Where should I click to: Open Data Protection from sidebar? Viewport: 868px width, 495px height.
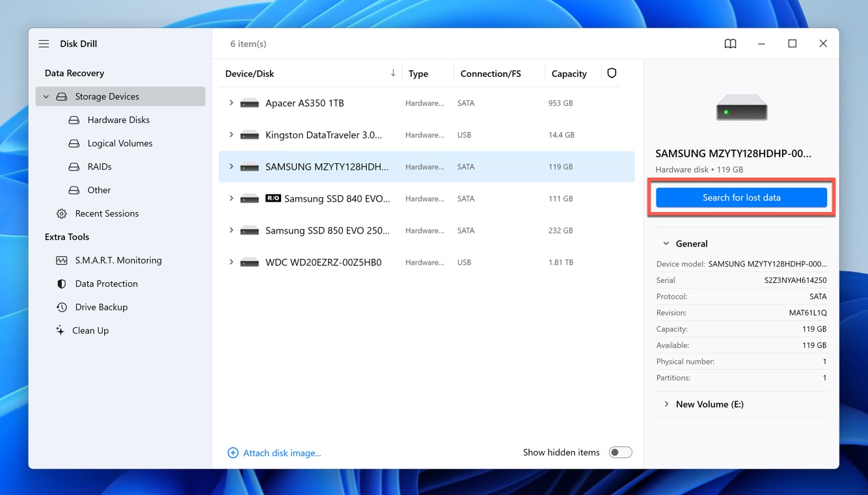(x=106, y=284)
